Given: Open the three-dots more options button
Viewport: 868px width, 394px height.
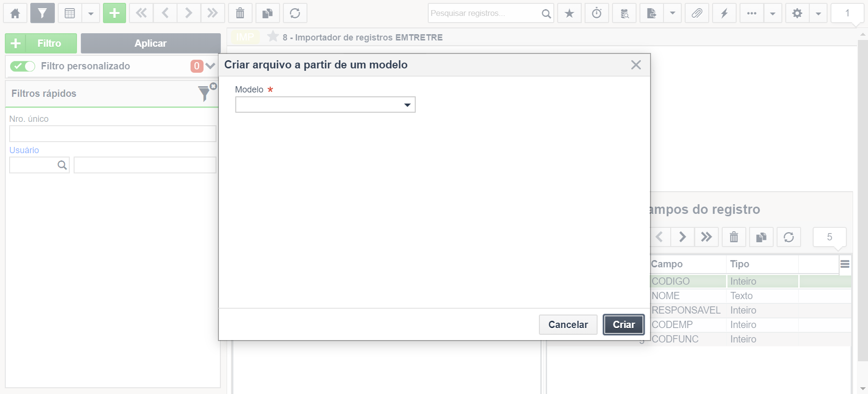Looking at the screenshot, I should [x=752, y=13].
